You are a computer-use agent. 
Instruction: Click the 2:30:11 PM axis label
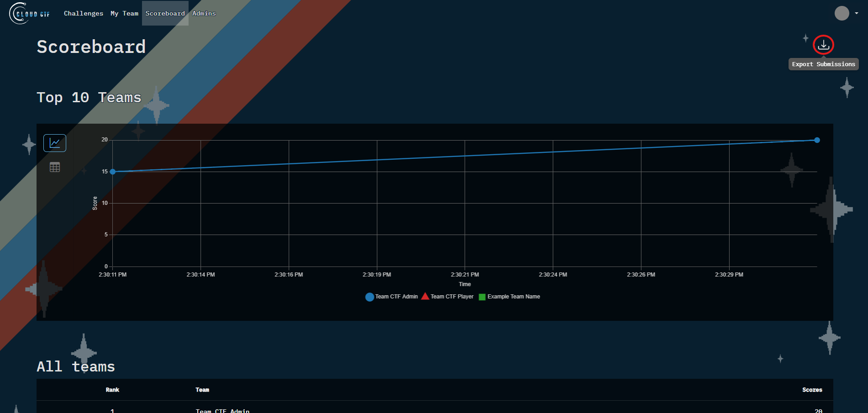(113, 275)
